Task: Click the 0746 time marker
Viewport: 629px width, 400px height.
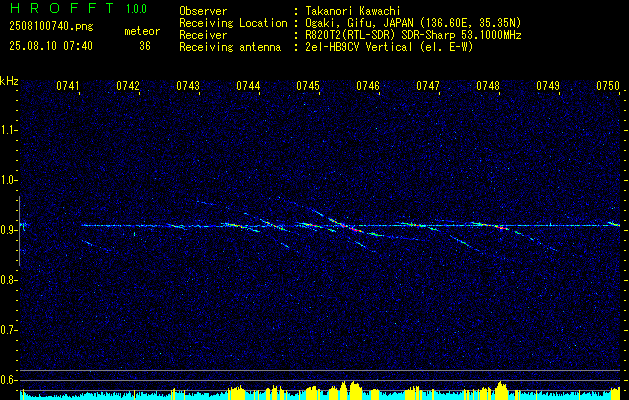Action: [368, 85]
